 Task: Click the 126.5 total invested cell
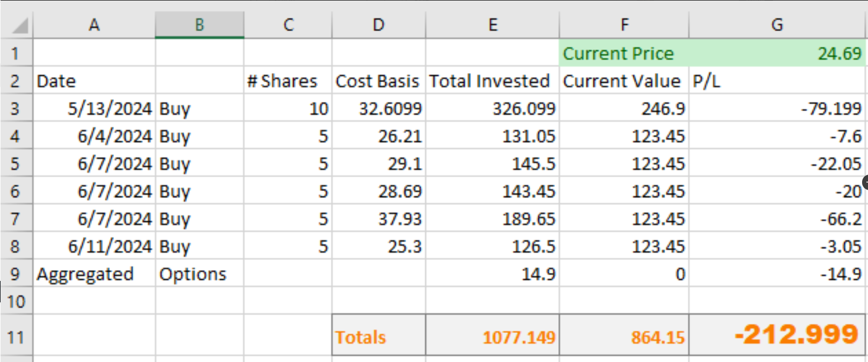493,246
